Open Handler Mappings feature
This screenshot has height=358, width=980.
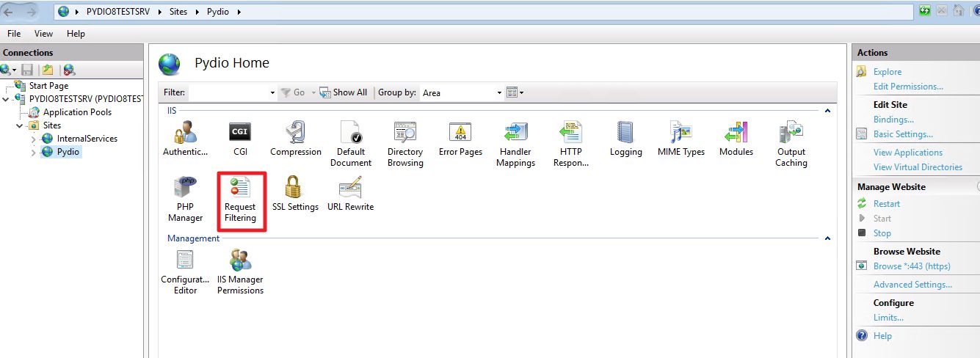click(x=515, y=145)
